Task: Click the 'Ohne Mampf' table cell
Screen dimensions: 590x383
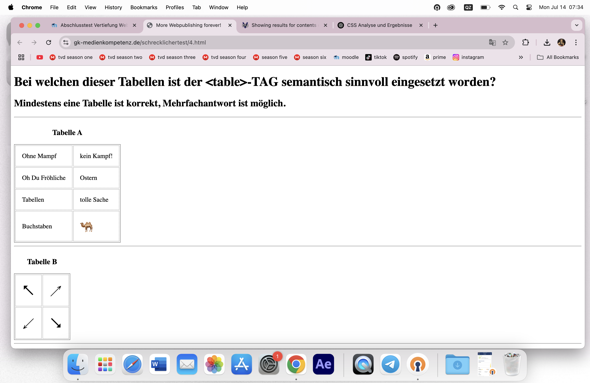Action: 44,156
